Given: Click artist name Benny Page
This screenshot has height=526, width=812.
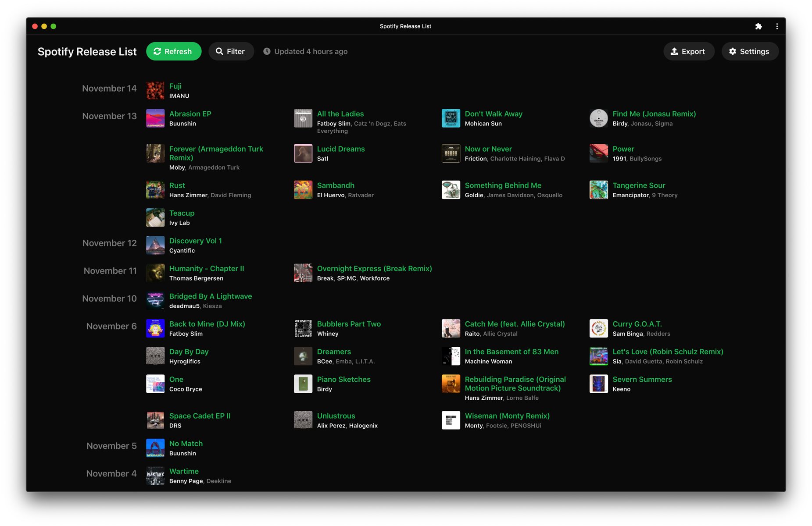Looking at the screenshot, I should point(186,481).
